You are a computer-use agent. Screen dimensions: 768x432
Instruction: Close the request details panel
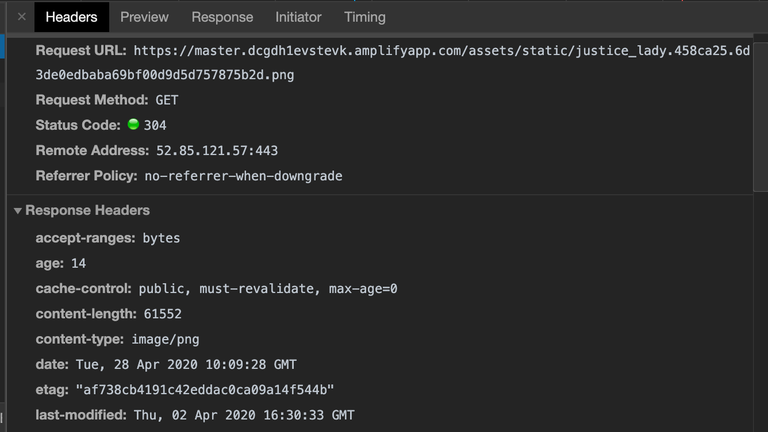click(21, 17)
